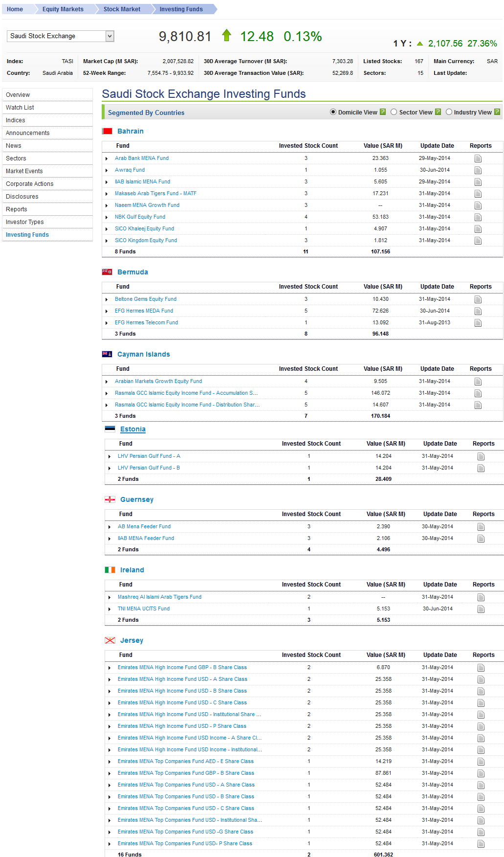This screenshot has width=504, height=857.
Task: Go to Home breadcrumb
Action: tap(15, 9)
